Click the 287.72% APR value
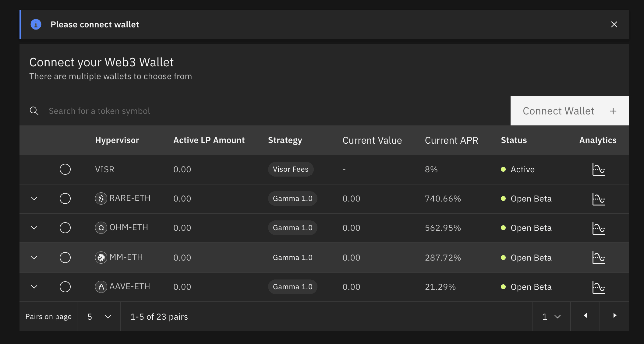The image size is (644, 344). coord(443,258)
